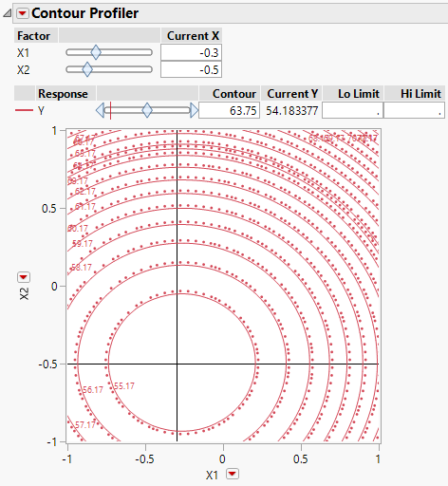The height and width of the screenshot is (486, 448).
Task: Edit the X1 Current X field
Action: [191, 52]
